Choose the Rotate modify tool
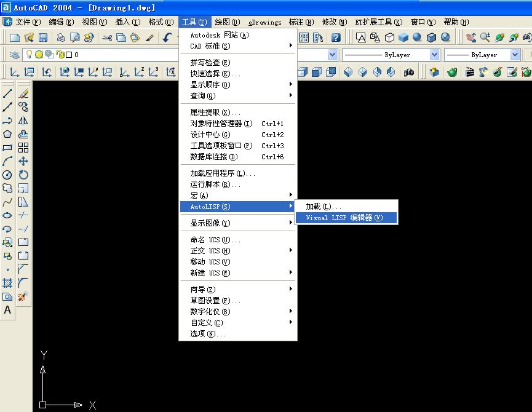The width and height of the screenshot is (532, 412). [x=23, y=175]
